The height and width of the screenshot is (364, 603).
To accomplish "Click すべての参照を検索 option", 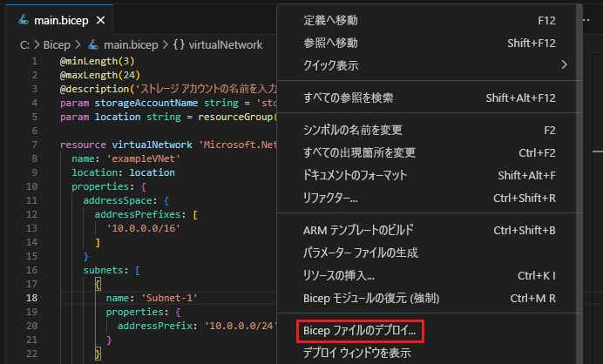I will tap(348, 98).
